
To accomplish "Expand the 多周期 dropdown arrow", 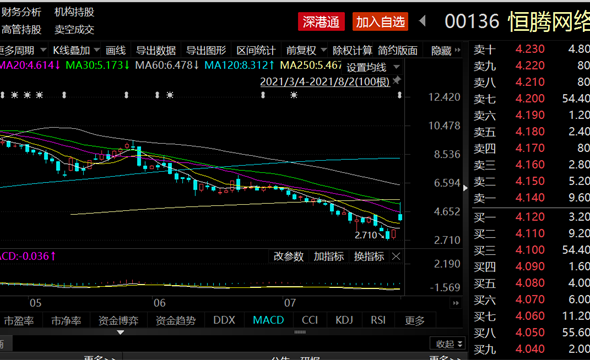I will 43,50.
